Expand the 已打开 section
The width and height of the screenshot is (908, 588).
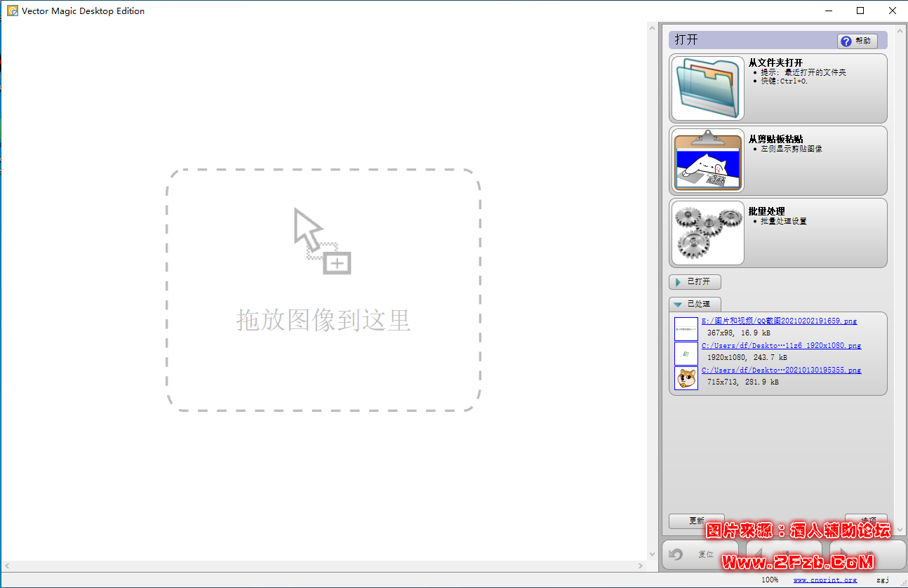pos(695,281)
